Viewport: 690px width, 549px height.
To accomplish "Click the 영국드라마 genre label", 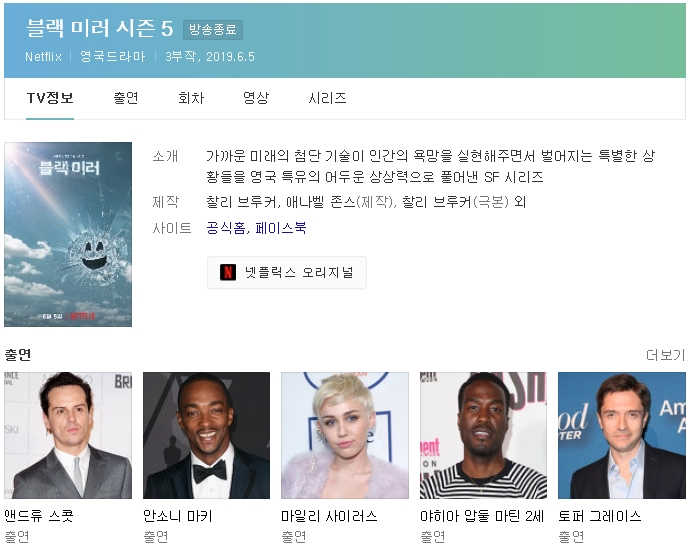I will coord(113,57).
